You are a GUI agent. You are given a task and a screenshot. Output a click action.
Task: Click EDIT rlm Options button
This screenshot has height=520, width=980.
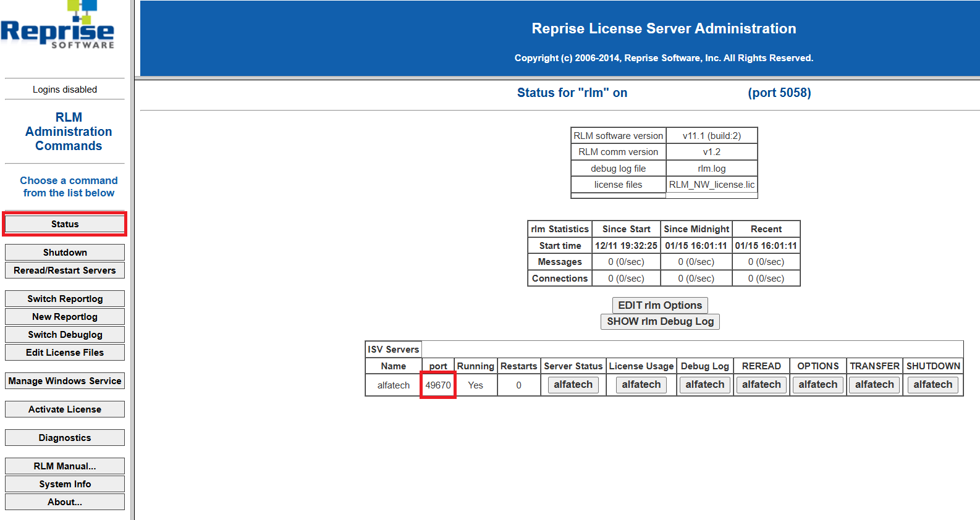[x=660, y=305]
